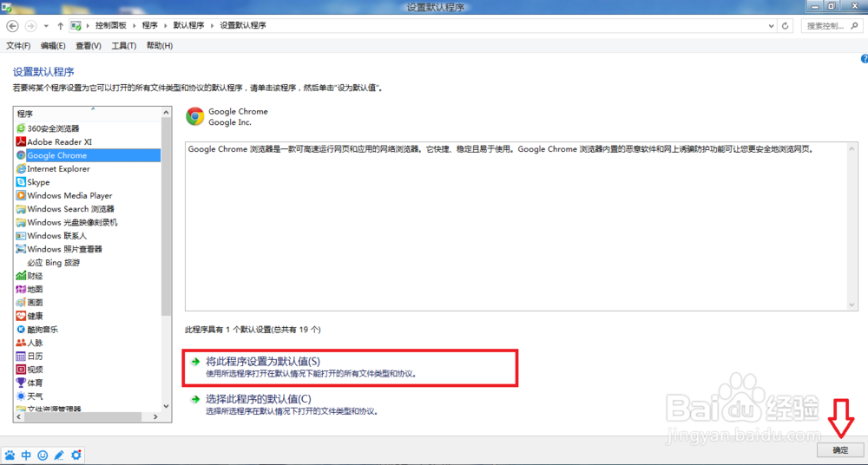Click the 人脉 people icon
Screen dimensions: 868x465
pyautogui.click(x=21, y=343)
